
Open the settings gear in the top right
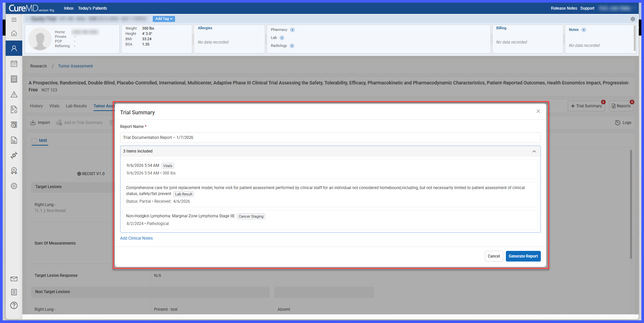[x=633, y=19]
